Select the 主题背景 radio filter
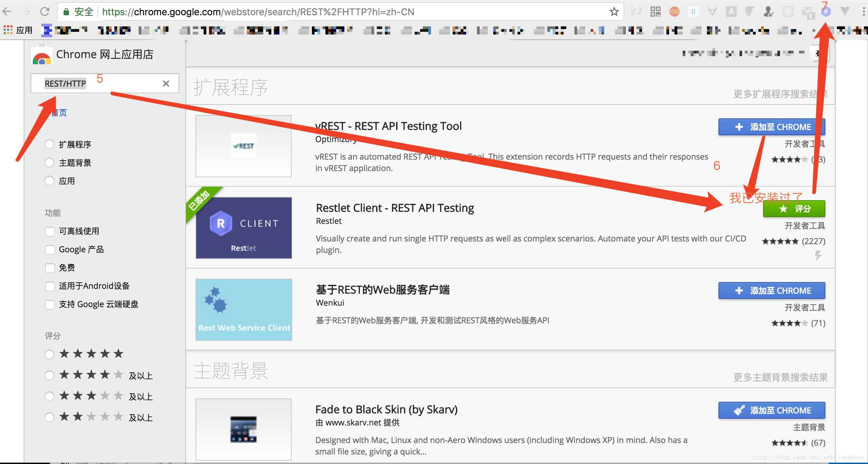Screen dimensions: 868x464 coord(49,163)
